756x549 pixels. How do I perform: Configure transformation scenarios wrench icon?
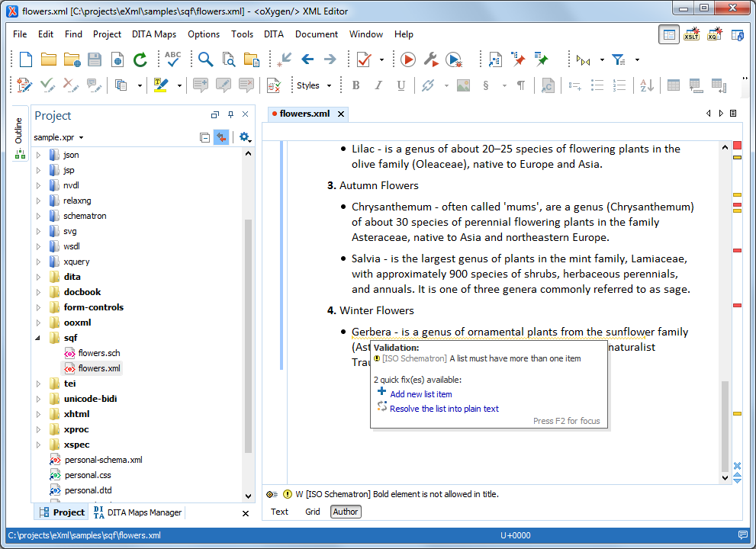coord(430,59)
